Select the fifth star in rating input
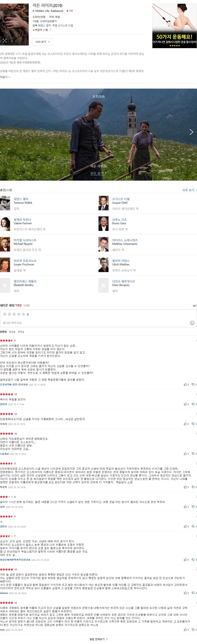 (23, 314)
